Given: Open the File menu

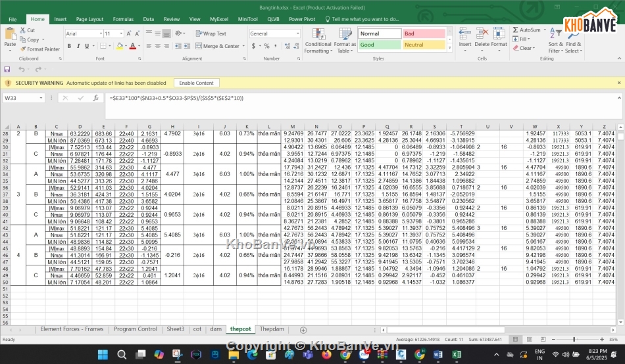Looking at the screenshot, I should pos(12,19).
